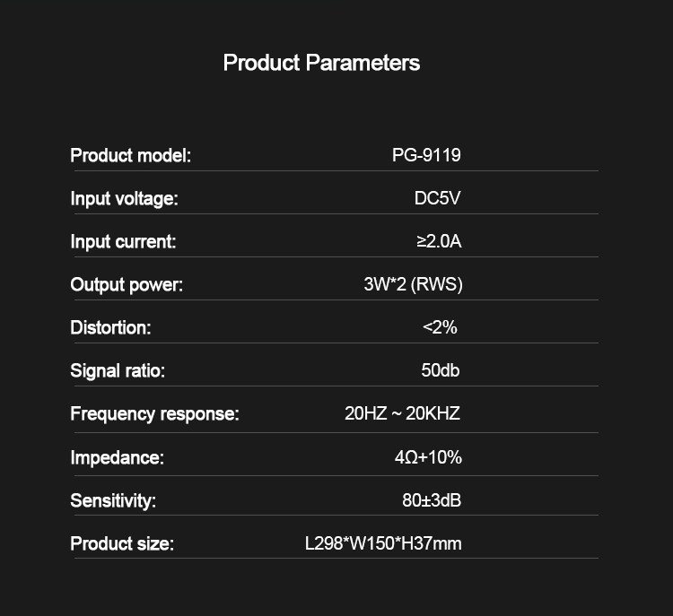Click the ≥2.0A current value
The image size is (673, 616).
pos(439,241)
